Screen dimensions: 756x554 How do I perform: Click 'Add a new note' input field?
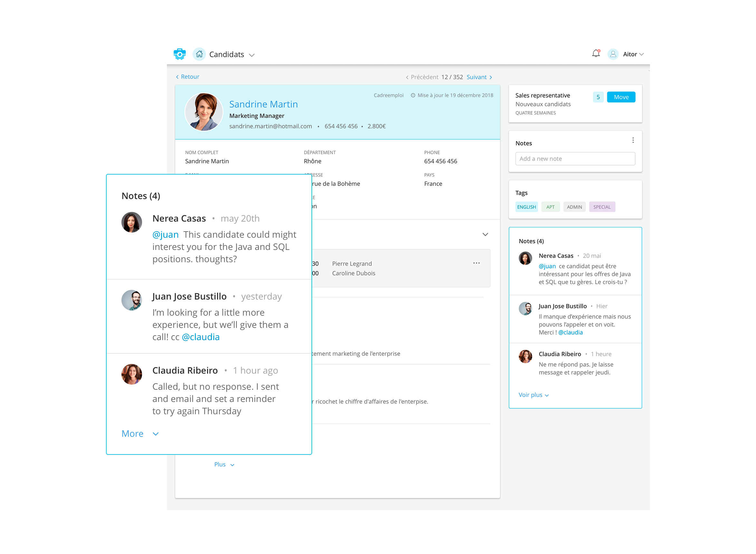(575, 158)
